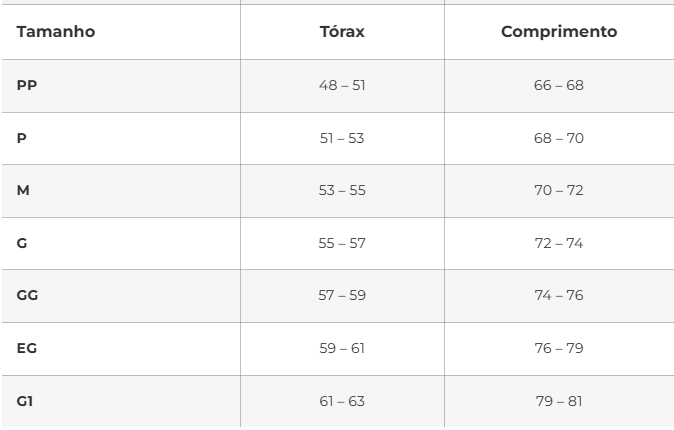Click the 48 – 51 Tórax value

341,85
